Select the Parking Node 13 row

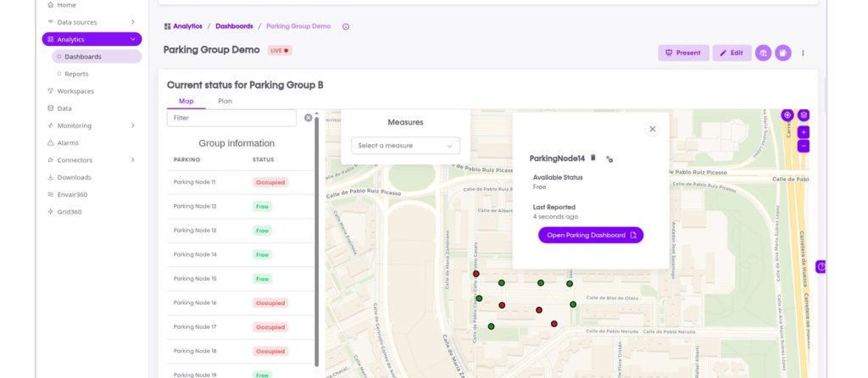240,231
